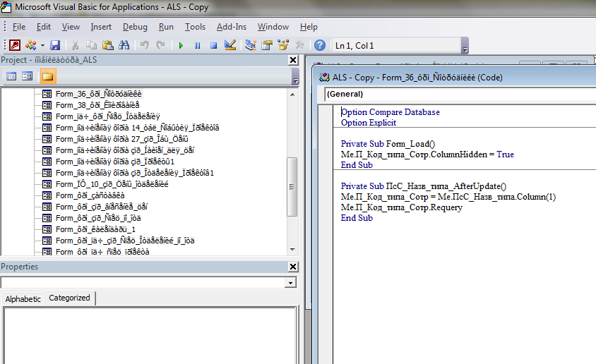Open the Edit menu
This screenshot has height=364, width=596.
(44, 27)
